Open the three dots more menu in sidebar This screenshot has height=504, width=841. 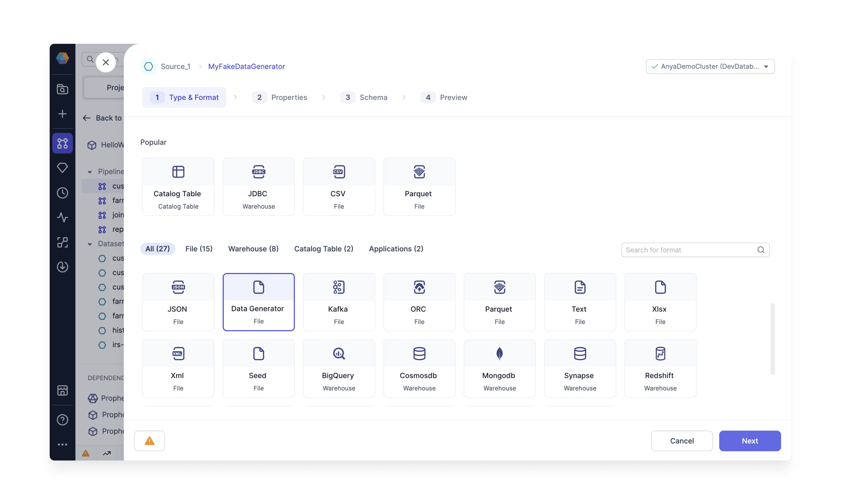62,444
